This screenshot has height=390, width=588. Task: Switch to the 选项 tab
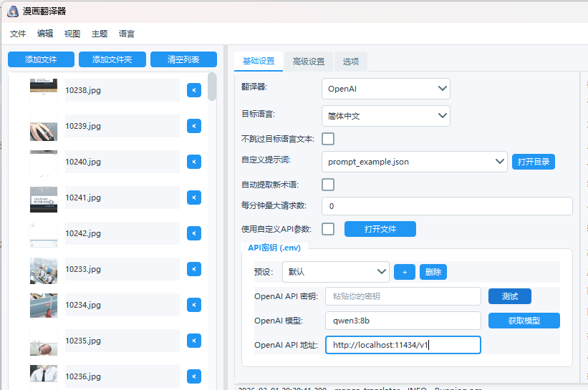pos(351,62)
